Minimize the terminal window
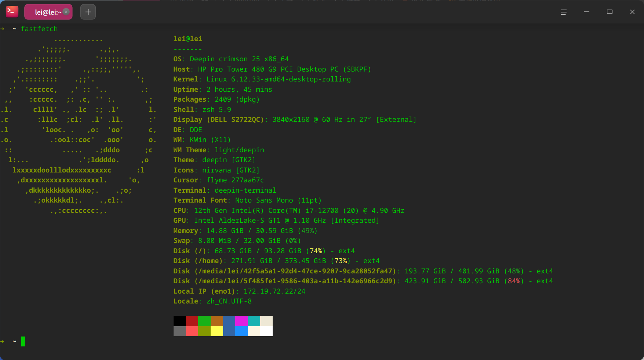This screenshot has height=360, width=644. pyautogui.click(x=586, y=12)
